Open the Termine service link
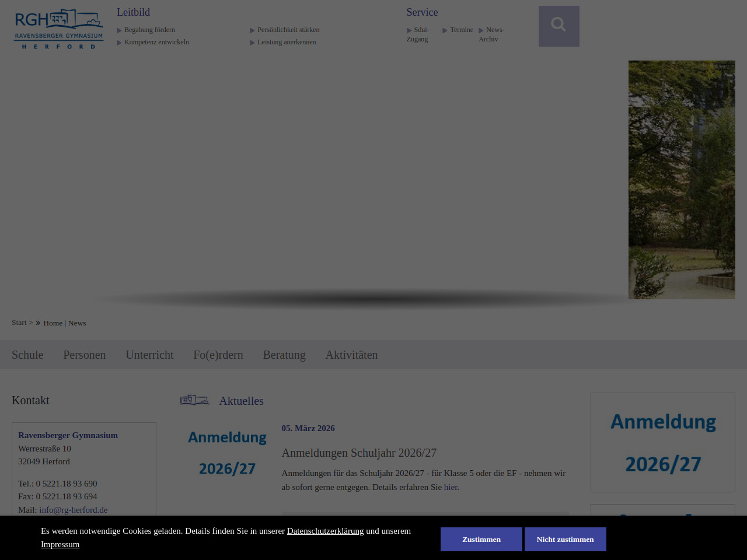The height and width of the screenshot is (560, 747). [x=461, y=30]
